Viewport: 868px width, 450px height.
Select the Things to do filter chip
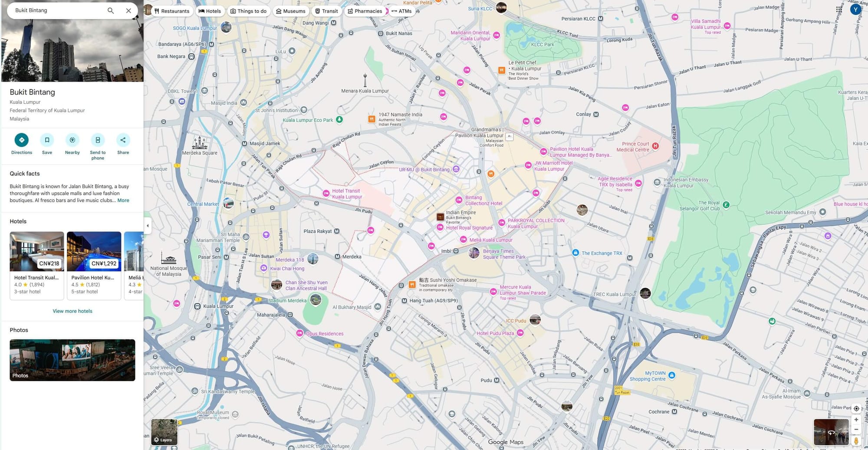pyautogui.click(x=248, y=11)
